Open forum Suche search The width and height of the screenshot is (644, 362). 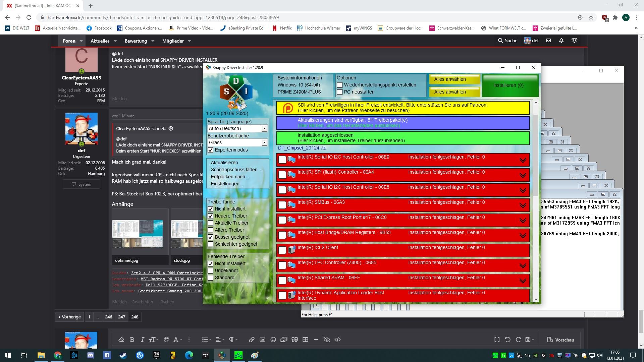[507, 41]
